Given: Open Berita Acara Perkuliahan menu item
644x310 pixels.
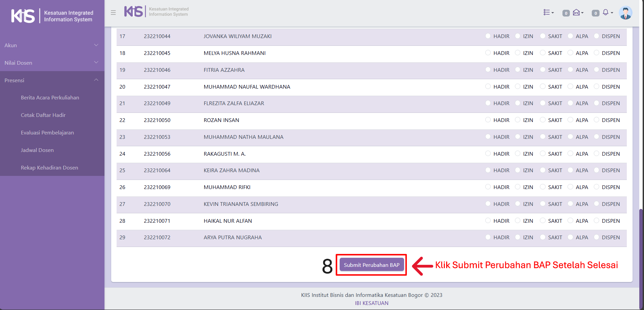Looking at the screenshot, I should tap(50, 98).
